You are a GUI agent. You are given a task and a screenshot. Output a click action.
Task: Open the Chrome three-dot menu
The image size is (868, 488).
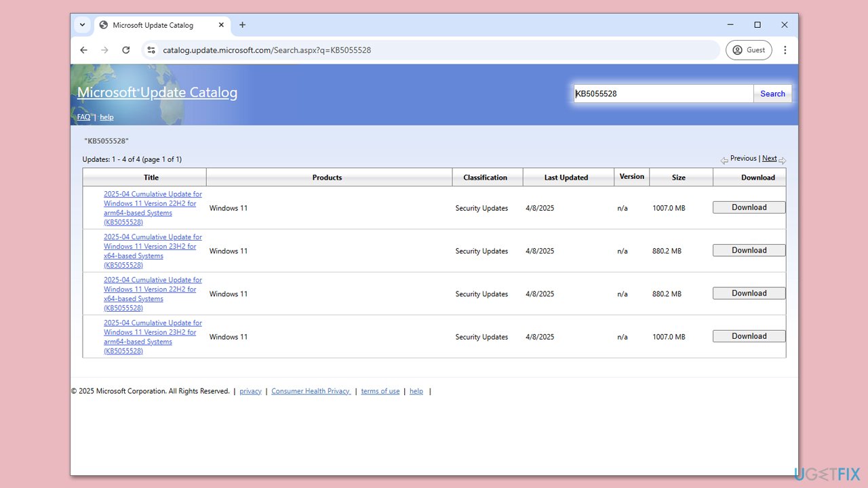(x=785, y=50)
